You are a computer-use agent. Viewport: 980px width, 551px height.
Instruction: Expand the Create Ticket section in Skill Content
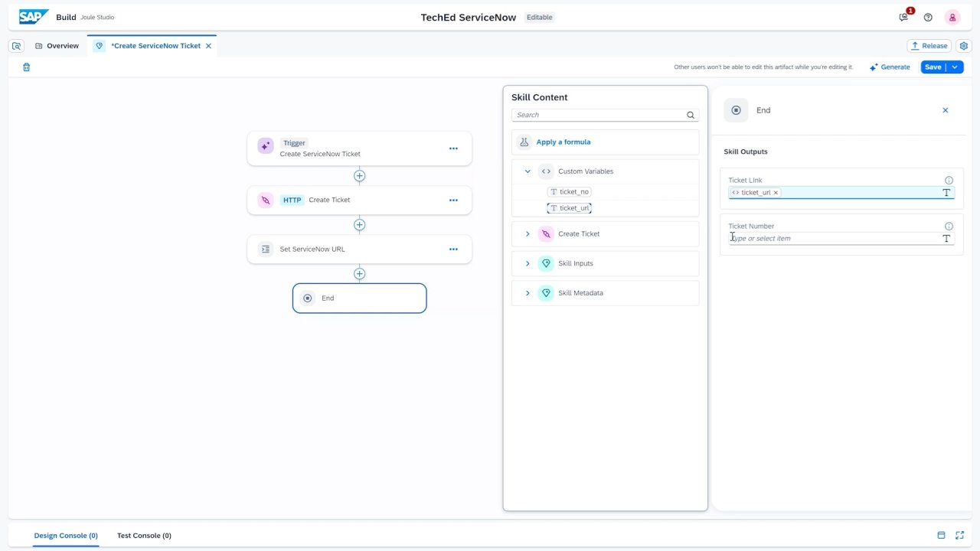[x=528, y=234]
